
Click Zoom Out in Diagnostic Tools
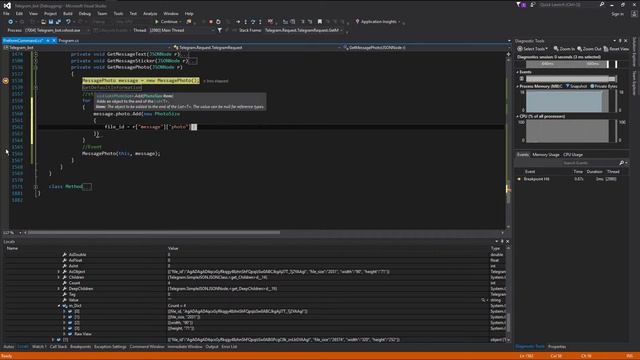click(x=589, y=49)
